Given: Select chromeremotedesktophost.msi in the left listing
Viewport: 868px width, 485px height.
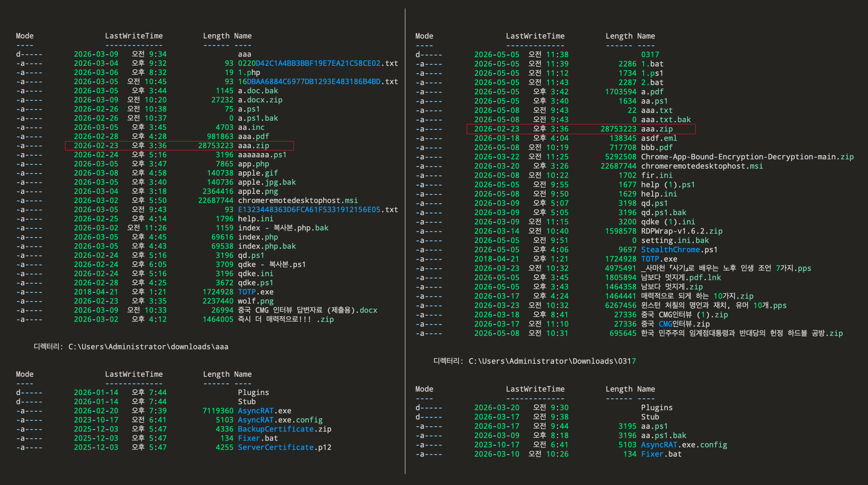Looking at the screenshot, I should (298, 200).
